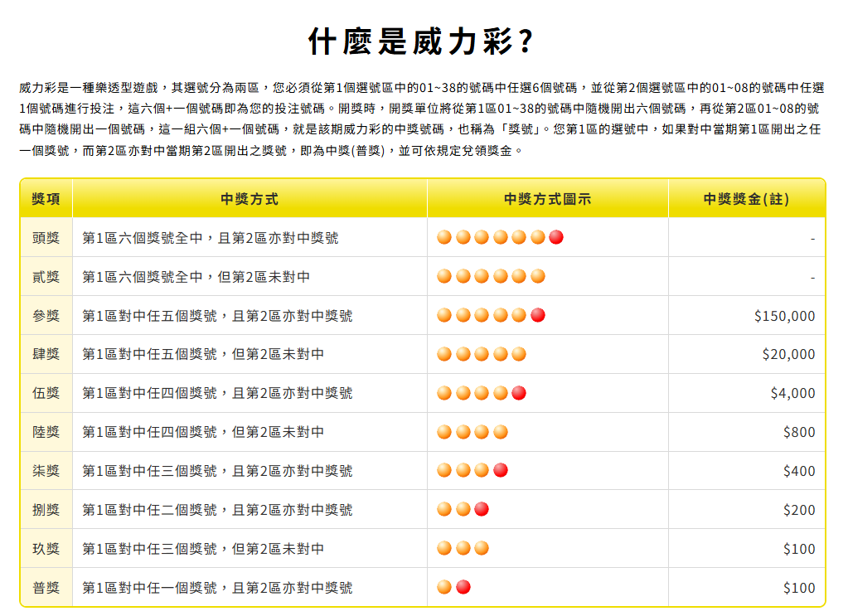Click the $150,000 prize amount
The width and height of the screenshot is (848, 616).
click(786, 315)
